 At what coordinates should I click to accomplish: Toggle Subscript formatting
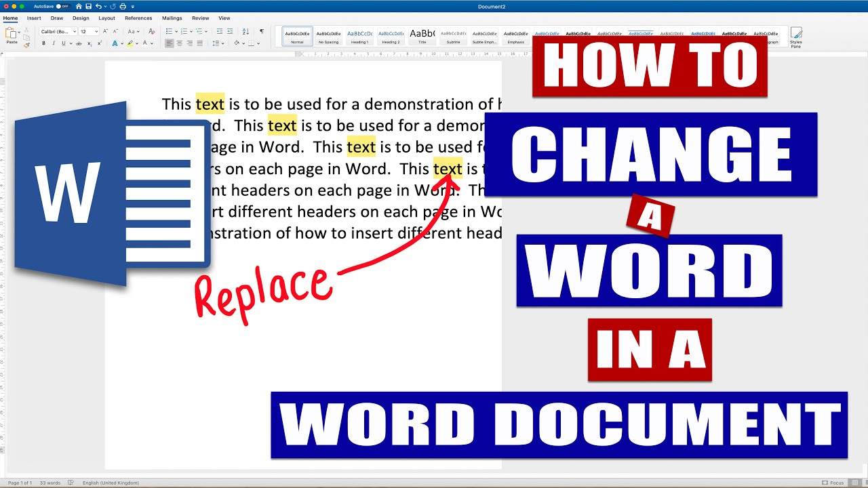[x=90, y=43]
